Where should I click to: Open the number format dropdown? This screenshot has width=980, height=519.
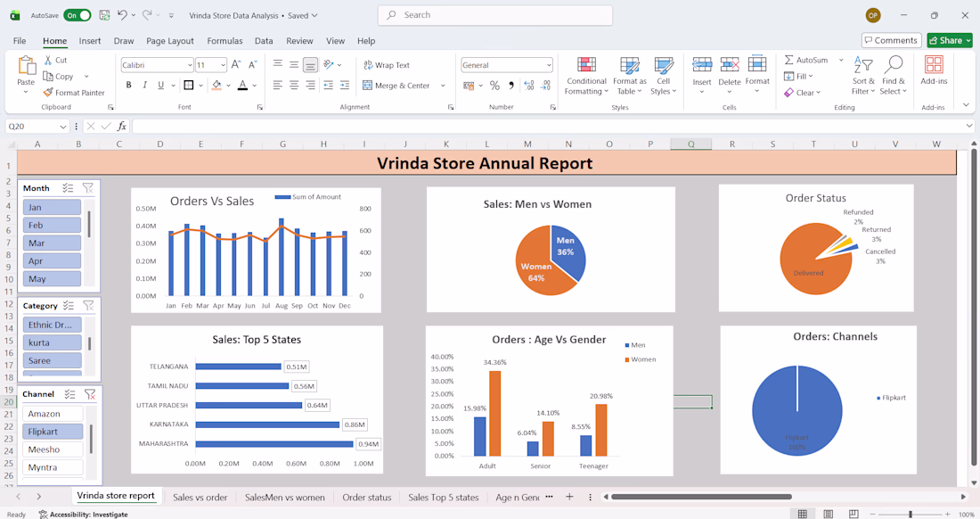point(549,65)
